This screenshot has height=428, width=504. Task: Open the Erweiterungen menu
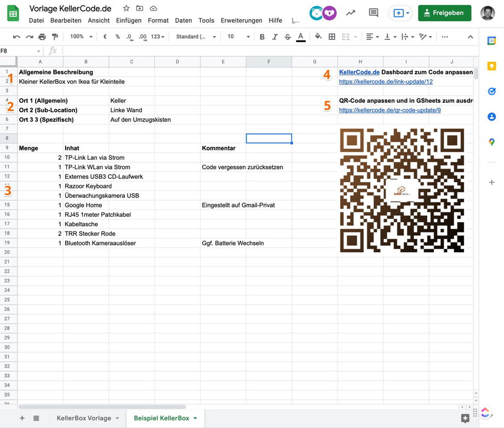pos(241,20)
